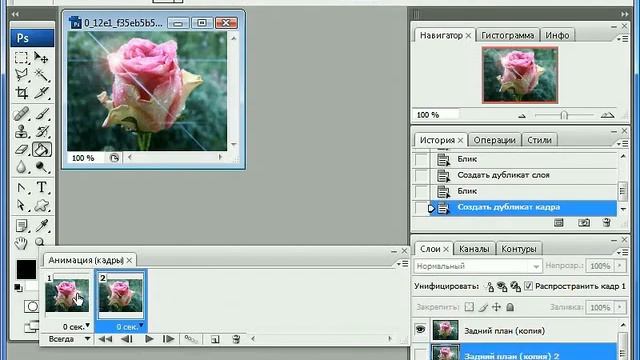The height and width of the screenshot is (360, 640).
Task: Go to previous animation frame
Action: pyautogui.click(x=127, y=339)
